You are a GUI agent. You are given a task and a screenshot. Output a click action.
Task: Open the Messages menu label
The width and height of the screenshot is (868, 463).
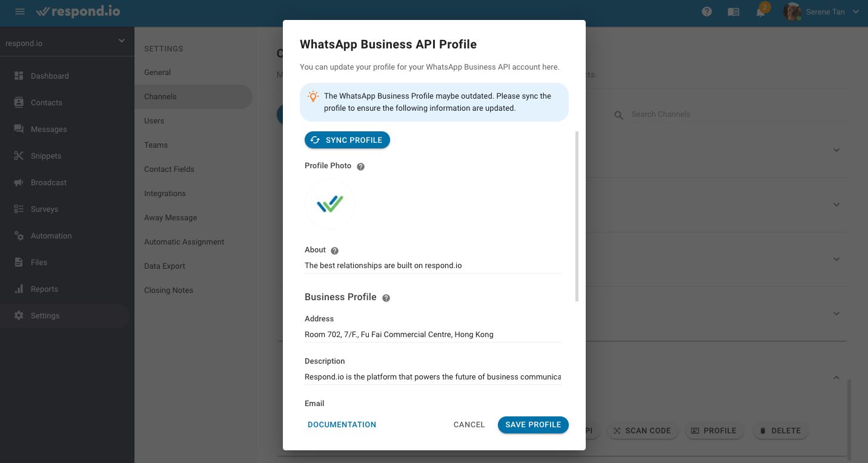(x=49, y=129)
